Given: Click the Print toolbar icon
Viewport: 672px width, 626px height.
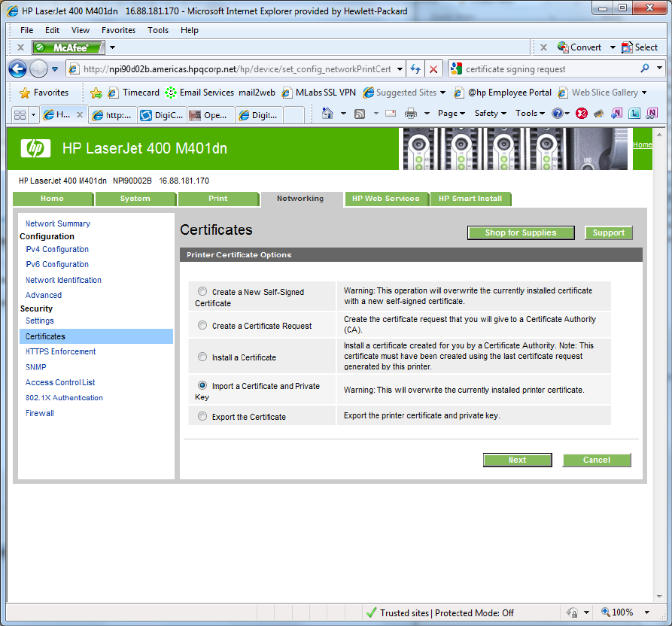Looking at the screenshot, I should click(x=411, y=114).
